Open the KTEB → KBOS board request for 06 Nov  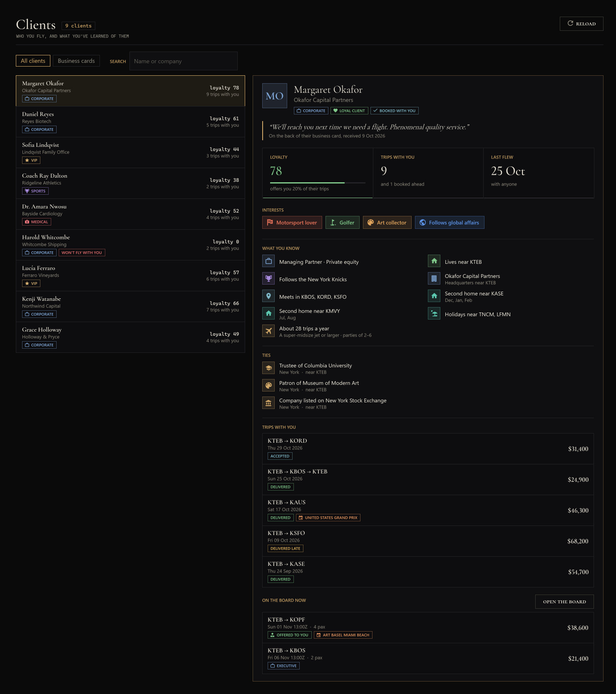(428, 658)
